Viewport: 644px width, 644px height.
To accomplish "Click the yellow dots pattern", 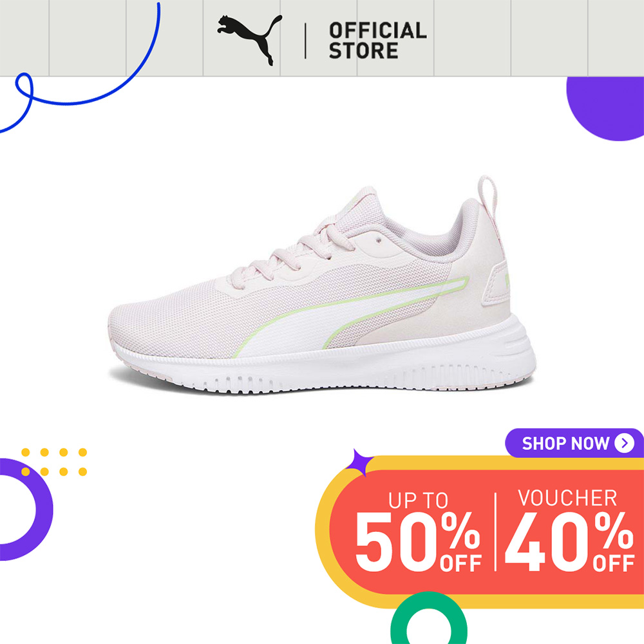I will [x=54, y=462].
